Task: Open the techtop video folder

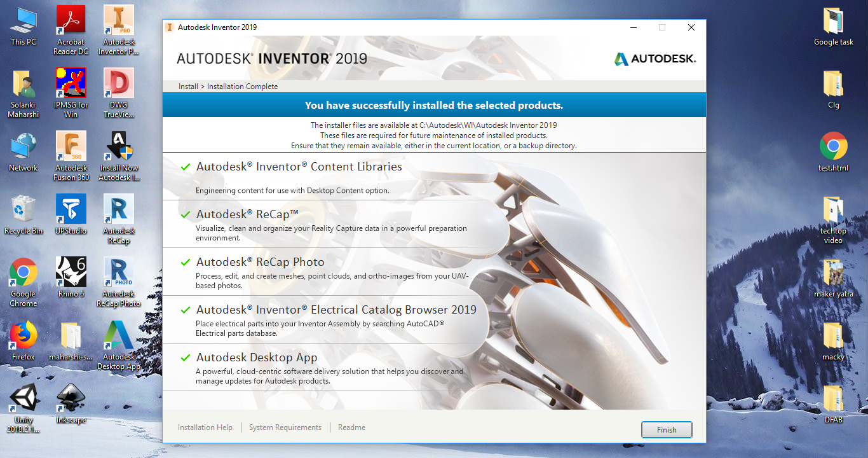Action: click(834, 220)
